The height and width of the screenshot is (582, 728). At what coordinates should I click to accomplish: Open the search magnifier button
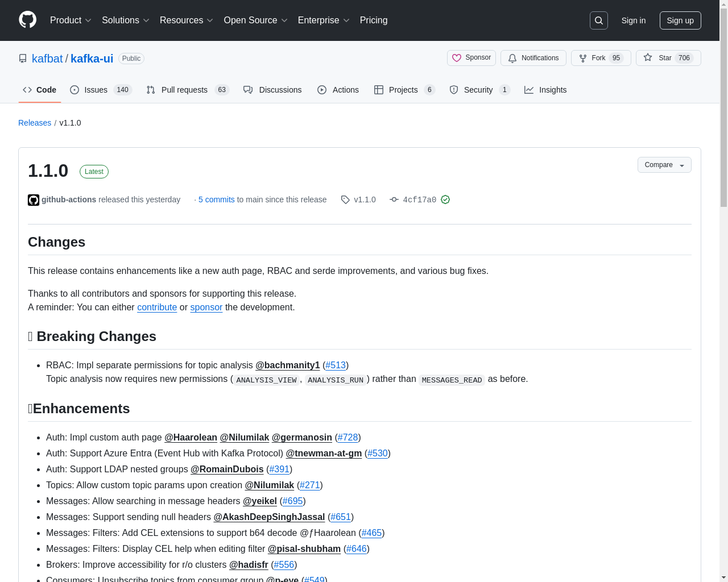[x=599, y=20]
